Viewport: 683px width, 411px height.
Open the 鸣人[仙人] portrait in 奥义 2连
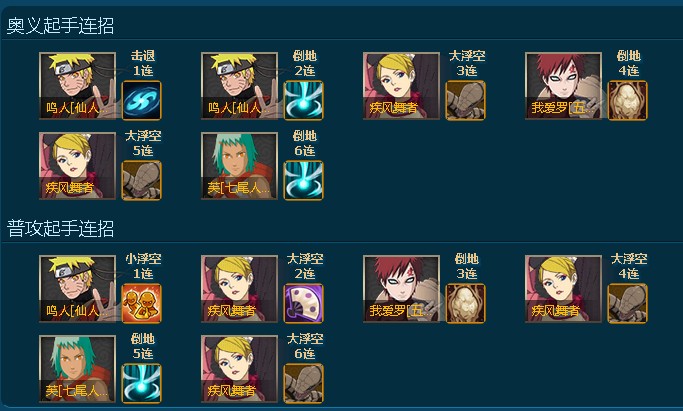point(240,86)
